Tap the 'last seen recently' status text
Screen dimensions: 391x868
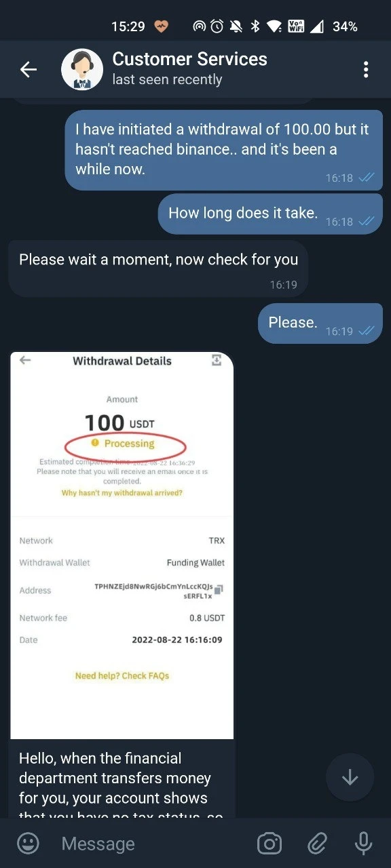point(167,80)
